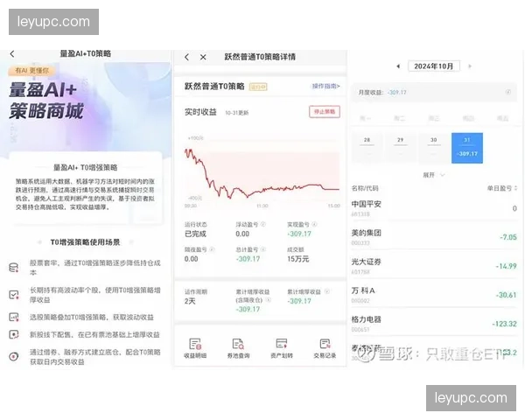Click the 光大证券 daily loss -14.99
Screen dimensions: 525x420
[x=507, y=266]
